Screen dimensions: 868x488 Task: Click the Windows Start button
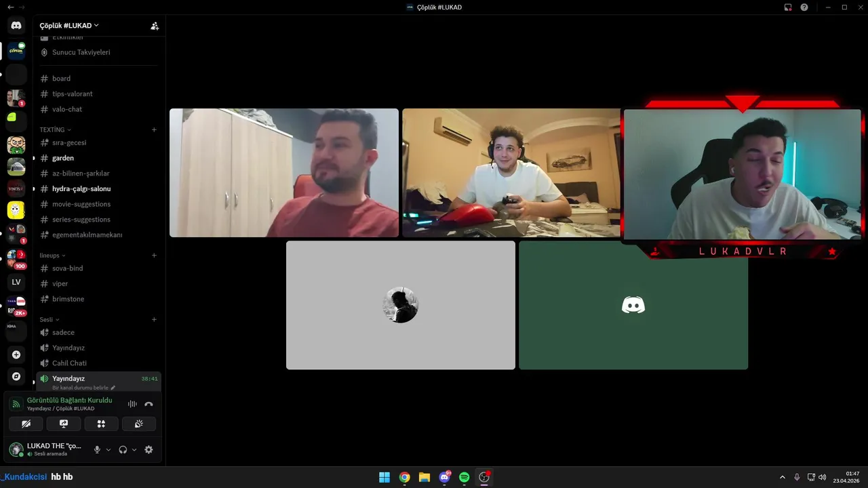pos(384,477)
